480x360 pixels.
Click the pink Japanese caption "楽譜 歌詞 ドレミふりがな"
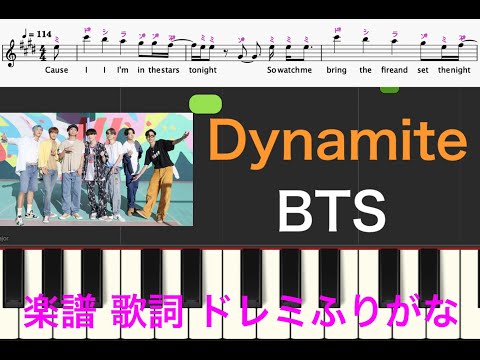pos(240,312)
